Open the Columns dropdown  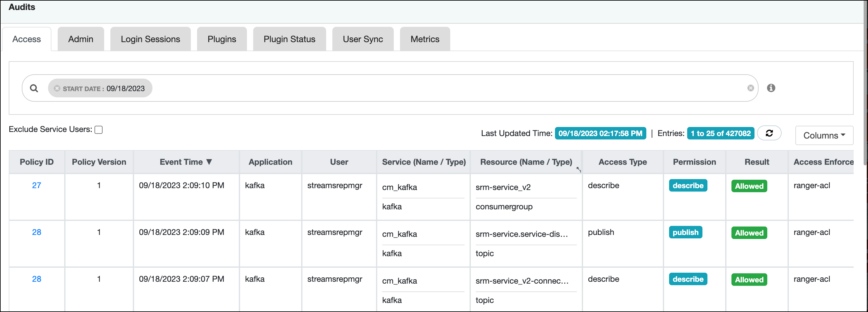824,135
